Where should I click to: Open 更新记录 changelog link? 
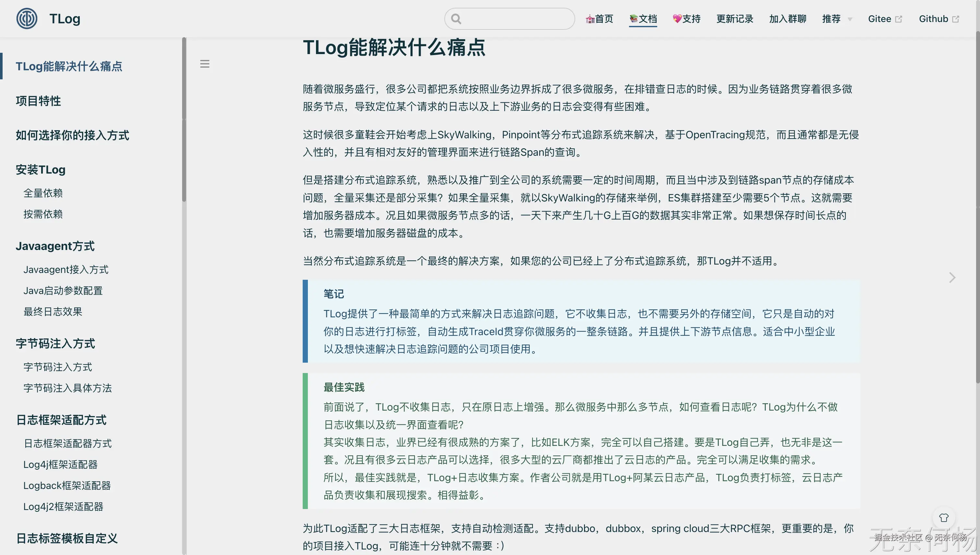734,19
